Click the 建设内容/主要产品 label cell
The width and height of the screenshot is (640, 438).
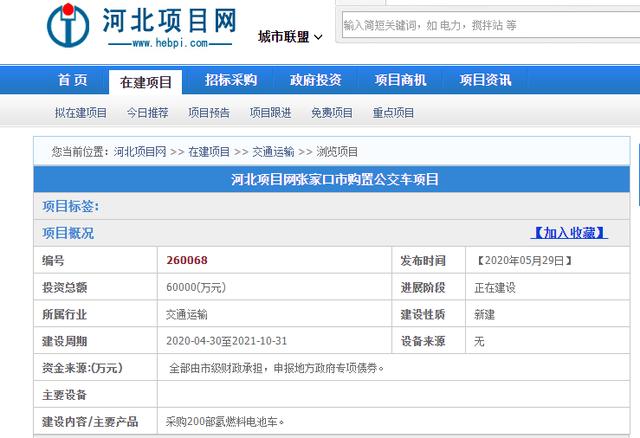click(96, 421)
